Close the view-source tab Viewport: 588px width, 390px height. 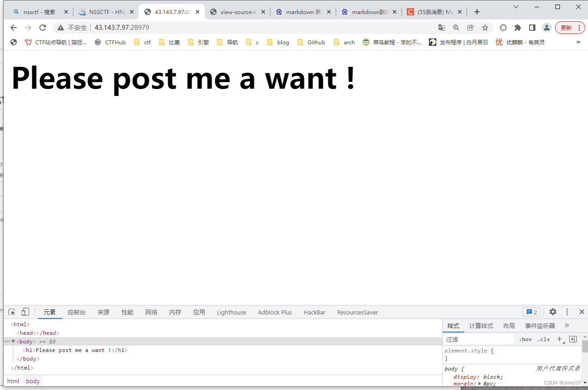pyautogui.click(x=263, y=12)
